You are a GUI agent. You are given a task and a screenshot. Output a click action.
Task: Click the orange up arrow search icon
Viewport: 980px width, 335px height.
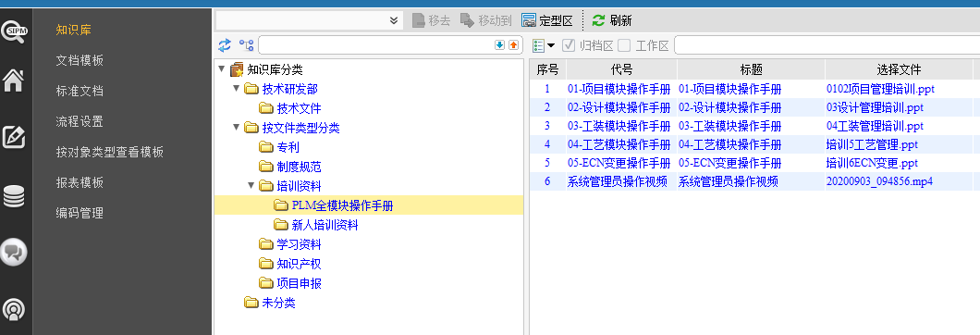coord(513,45)
